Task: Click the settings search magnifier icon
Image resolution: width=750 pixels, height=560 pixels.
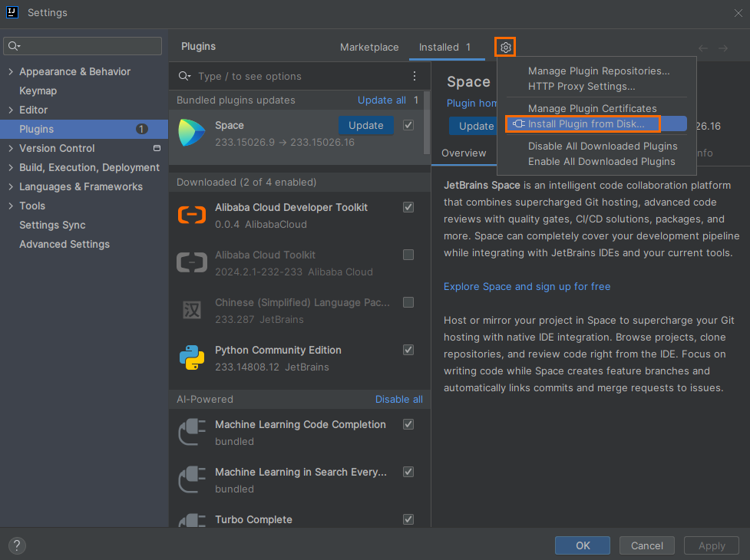Action: point(14,46)
